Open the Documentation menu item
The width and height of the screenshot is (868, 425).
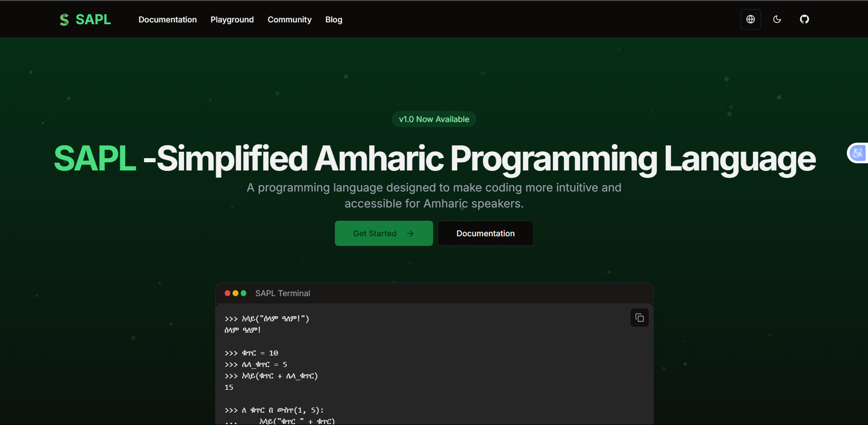pos(167,19)
